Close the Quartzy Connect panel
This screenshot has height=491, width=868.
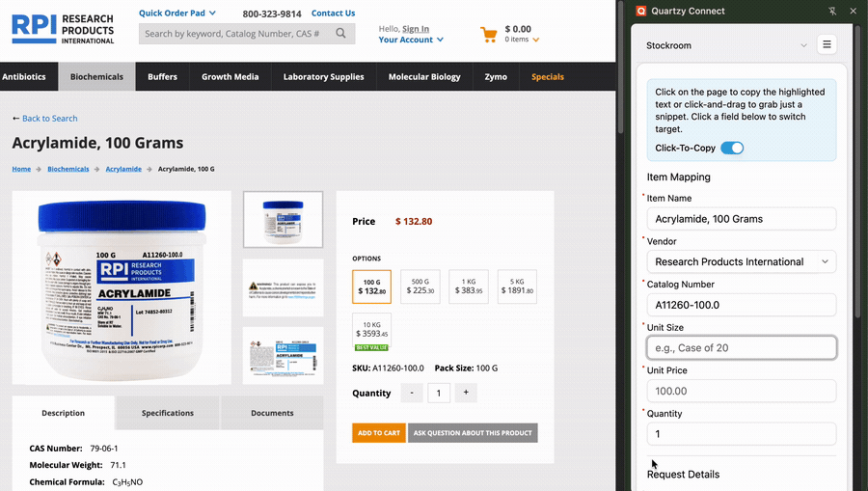coord(854,11)
